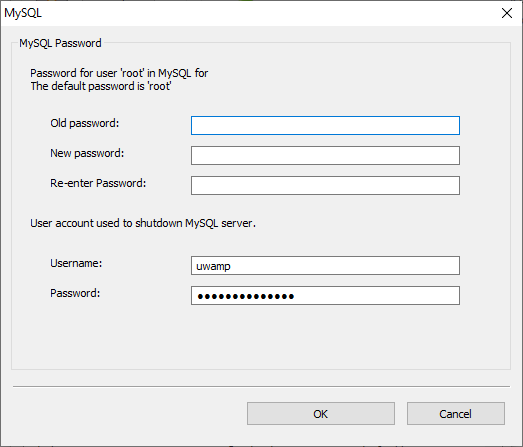Click the 'Password:' label beside the masked field
The width and height of the screenshot is (523, 447).
click(75, 293)
